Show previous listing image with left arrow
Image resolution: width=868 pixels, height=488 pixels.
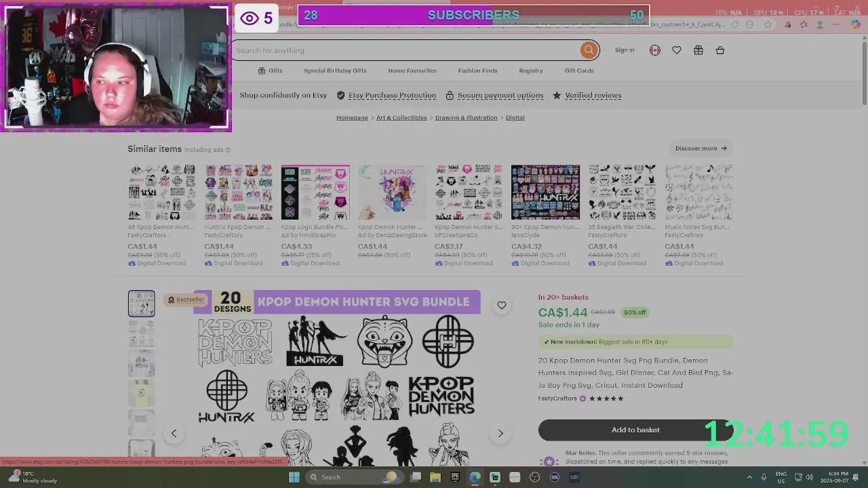174,434
